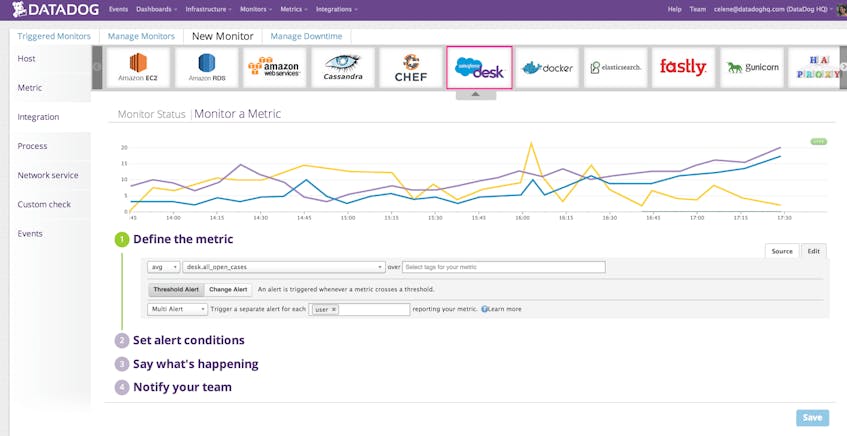The image size is (847, 436).
Task: Choose the Cassandra integration tile
Action: click(342, 68)
